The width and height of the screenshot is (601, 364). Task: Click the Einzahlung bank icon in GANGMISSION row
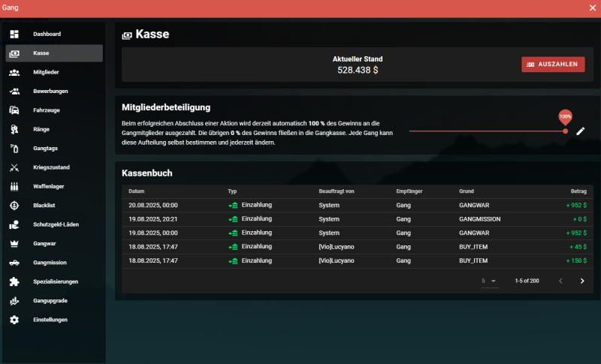tap(233, 219)
